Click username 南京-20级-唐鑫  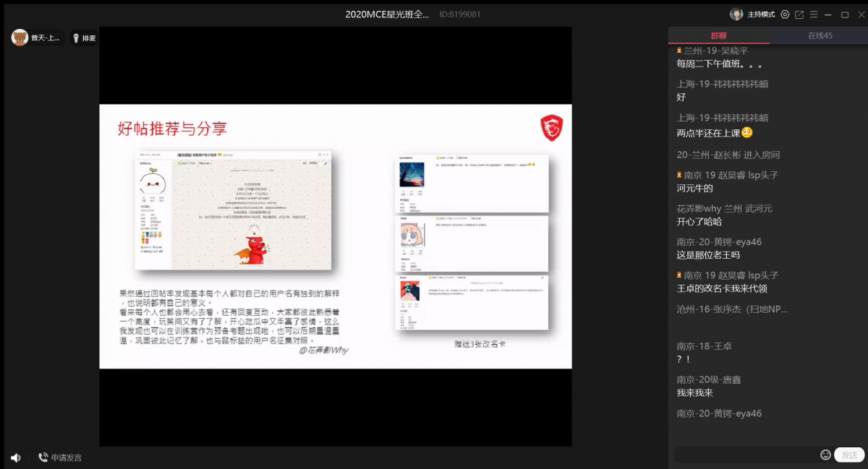[709, 379]
